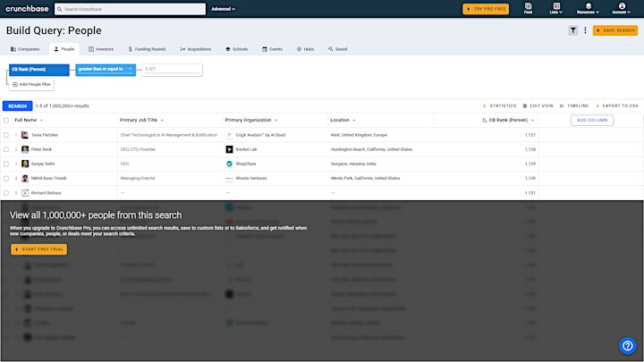
Task: Switch to the Investors tab
Action: pyautogui.click(x=101, y=49)
